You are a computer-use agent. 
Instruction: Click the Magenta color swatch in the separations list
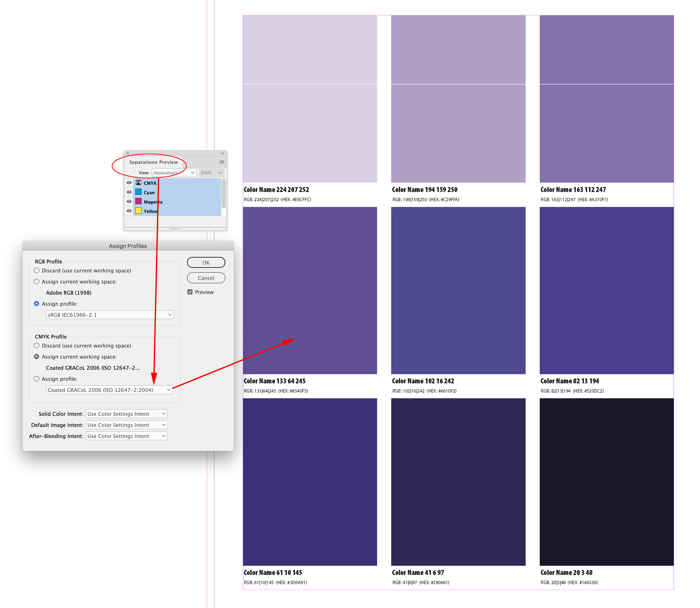pos(138,202)
